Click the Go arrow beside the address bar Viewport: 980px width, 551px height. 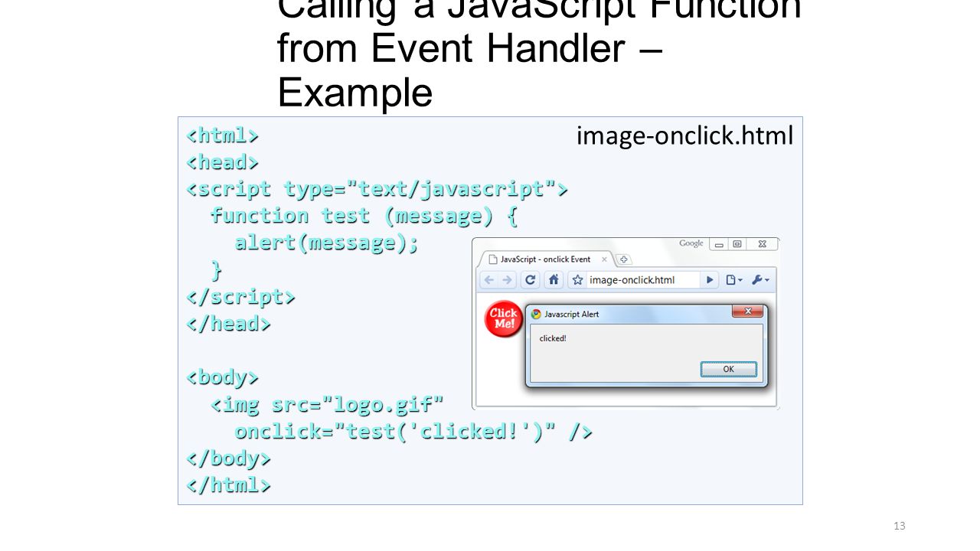pyautogui.click(x=710, y=280)
